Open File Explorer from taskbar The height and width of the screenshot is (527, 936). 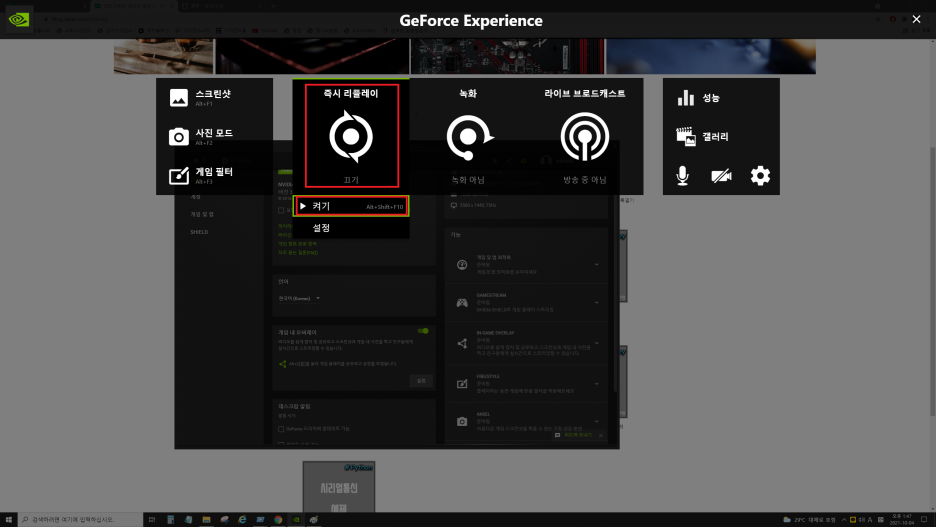(206, 519)
